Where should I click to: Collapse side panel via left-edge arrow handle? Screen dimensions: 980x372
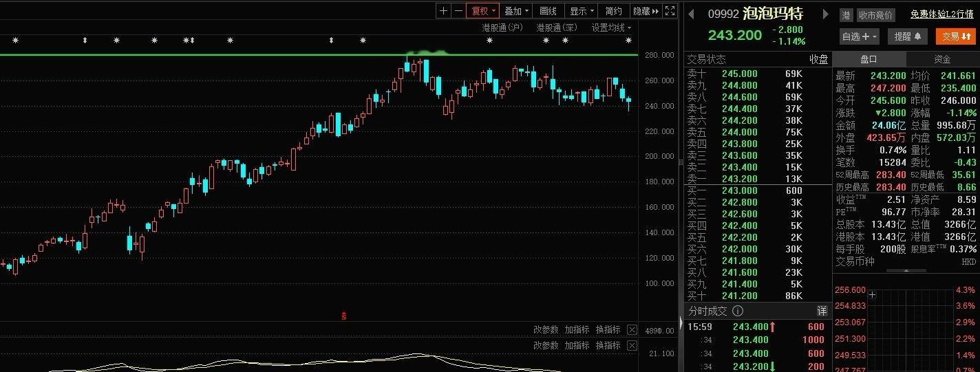(x=681, y=323)
